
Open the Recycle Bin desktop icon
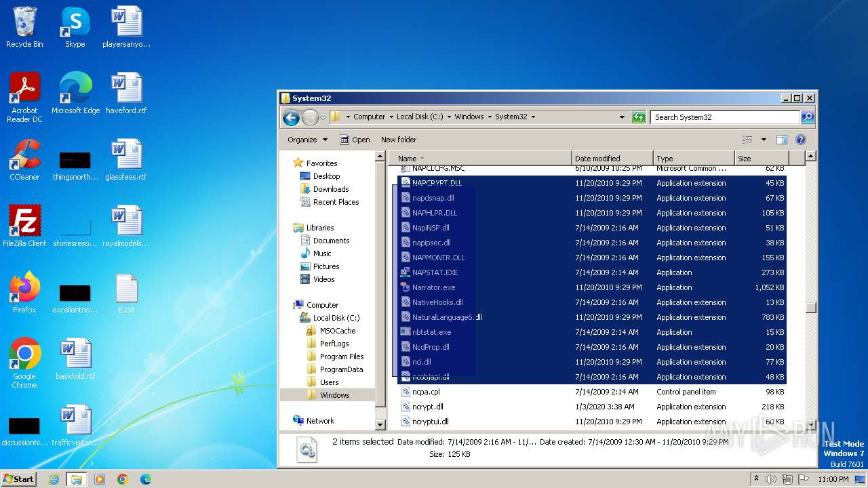(24, 27)
